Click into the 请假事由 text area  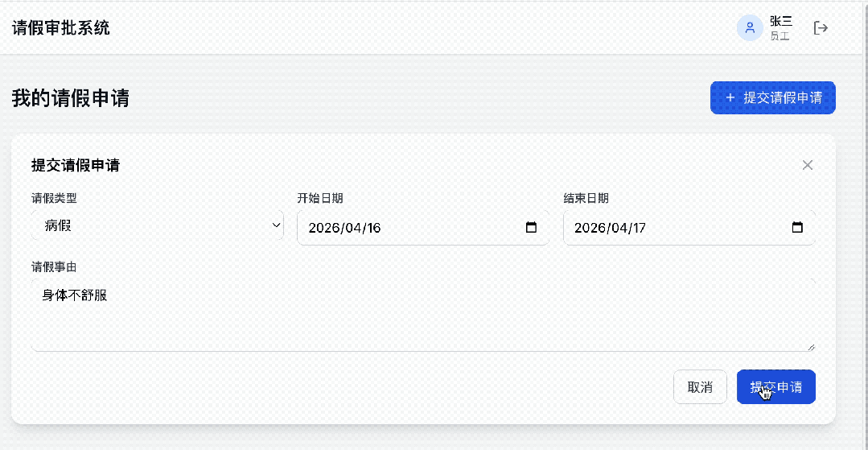pyautogui.click(x=423, y=316)
